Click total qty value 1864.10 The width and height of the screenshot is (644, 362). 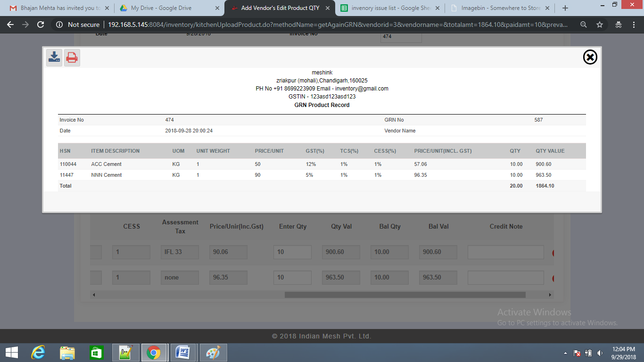(545, 186)
